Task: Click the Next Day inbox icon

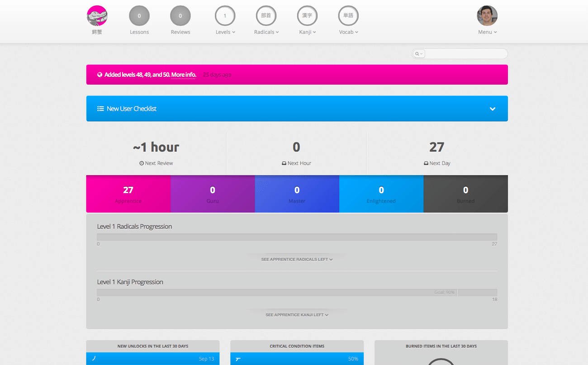Action: tap(426, 163)
